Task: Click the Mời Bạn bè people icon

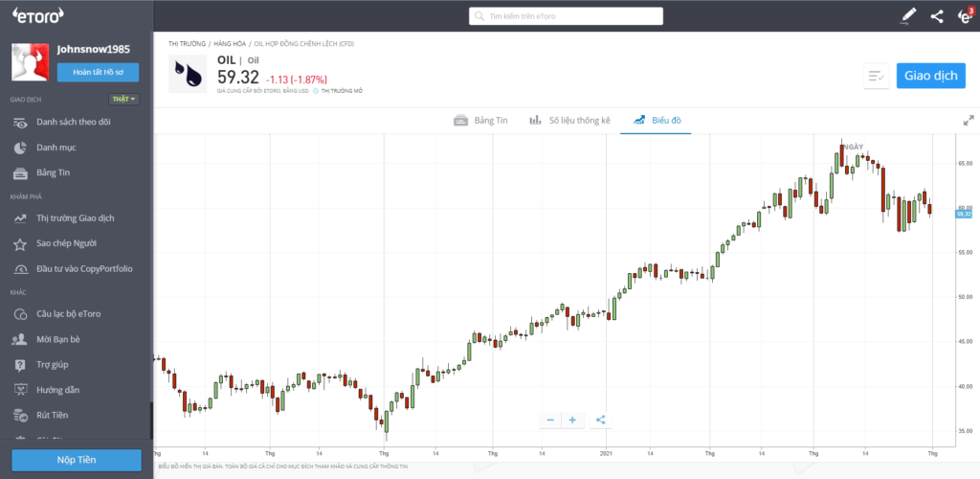Action: tap(20, 339)
